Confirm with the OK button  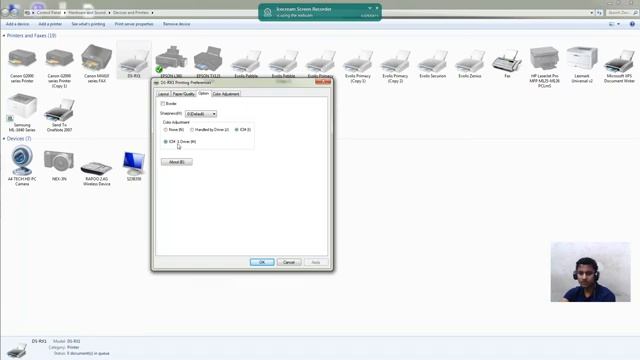262,262
